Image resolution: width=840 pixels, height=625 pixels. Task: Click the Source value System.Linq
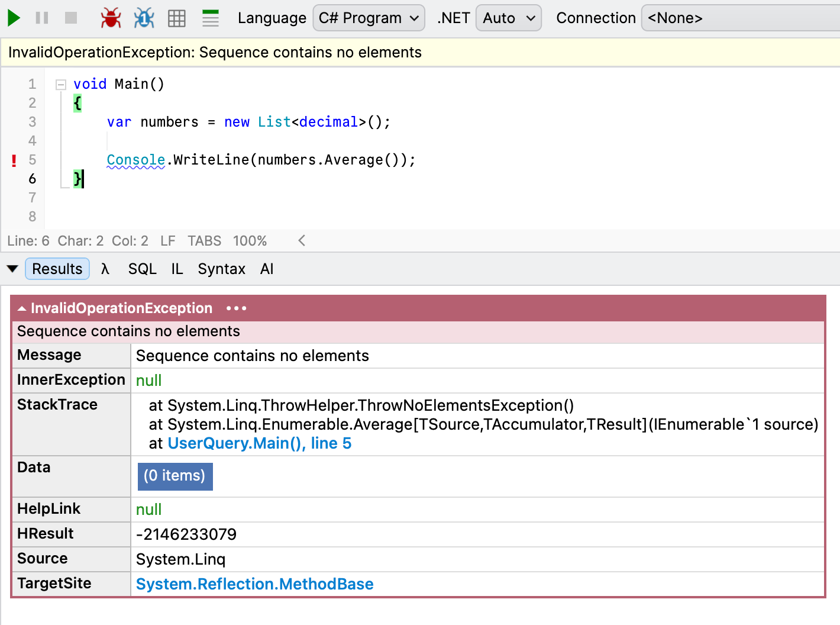tap(181, 559)
